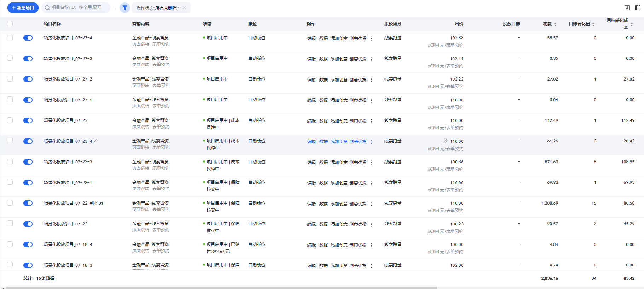Screen dimensions: 644x289
Task: Check the box for 场景化投放项目_07-22
Action: [x=10, y=223]
